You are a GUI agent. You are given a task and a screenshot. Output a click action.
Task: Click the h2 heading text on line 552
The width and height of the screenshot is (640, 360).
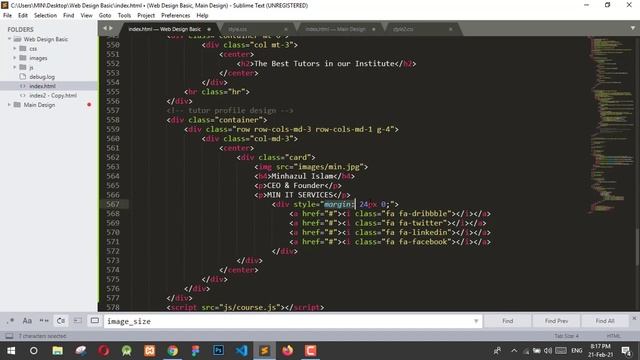[x=324, y=64]
